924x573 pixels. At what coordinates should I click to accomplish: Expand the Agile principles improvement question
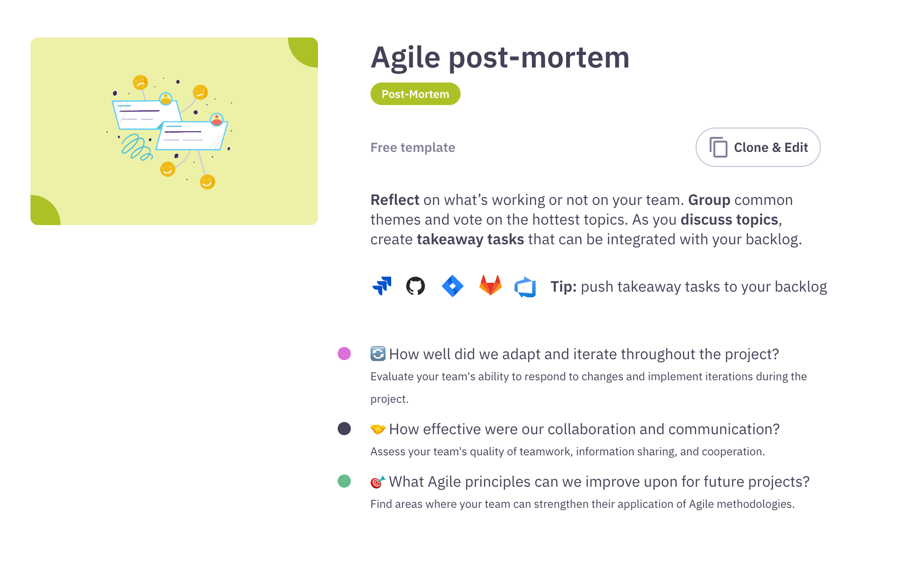pos(599,482)
